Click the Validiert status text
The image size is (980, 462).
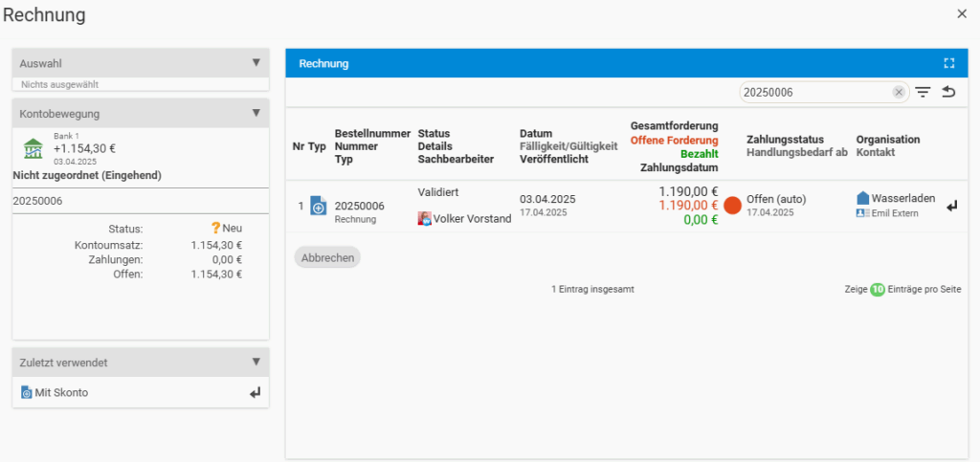coord(438,191)
